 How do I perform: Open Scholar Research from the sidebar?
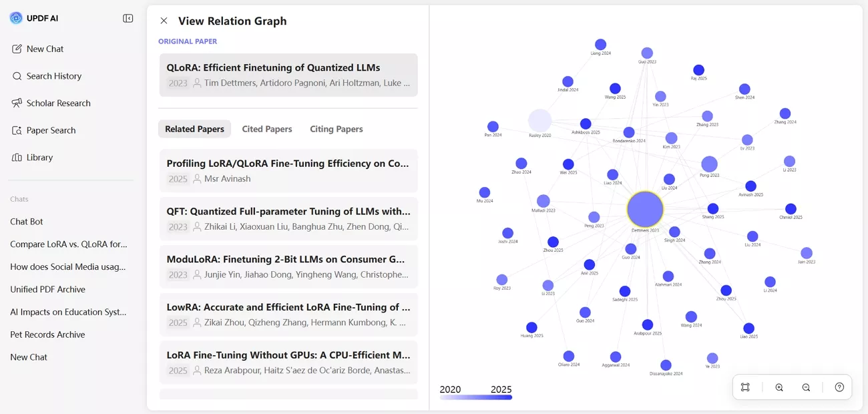click(x=58, y=103)
